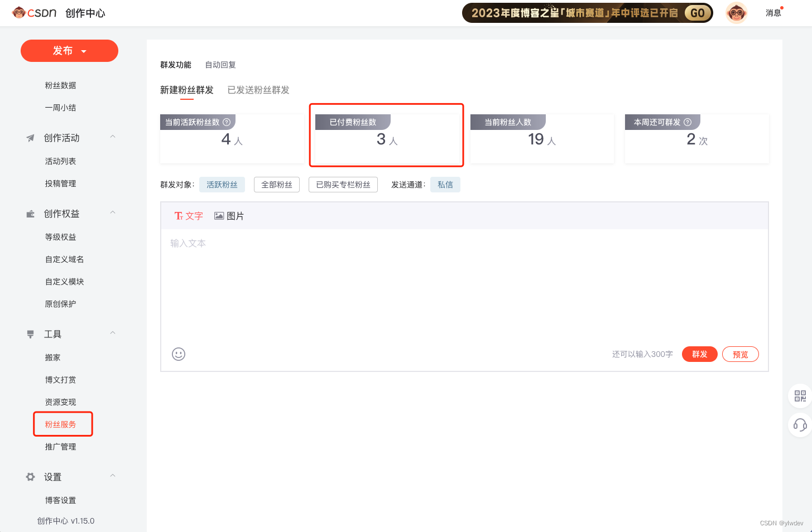The width and height of the screenshot is (812, 532).
Task: Collapse the 创作活动 sidebar section
Action: (x=113, y=137)
